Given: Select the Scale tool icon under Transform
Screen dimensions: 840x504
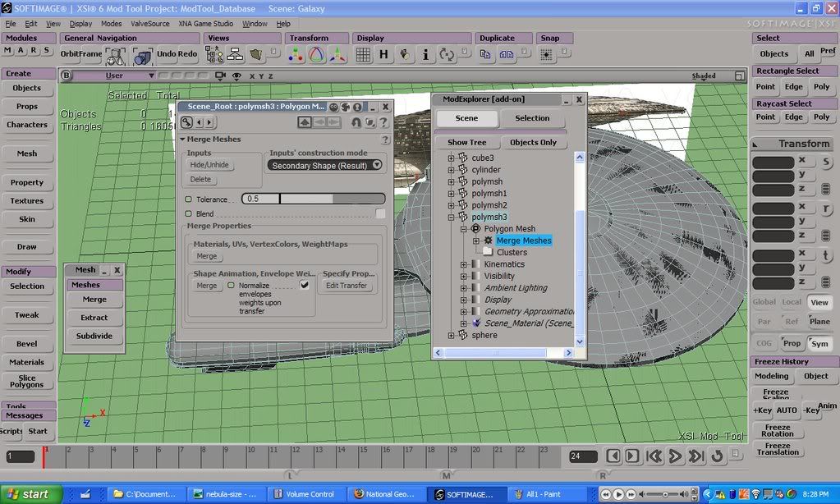Looking at the screenshot, I should 337,55.
